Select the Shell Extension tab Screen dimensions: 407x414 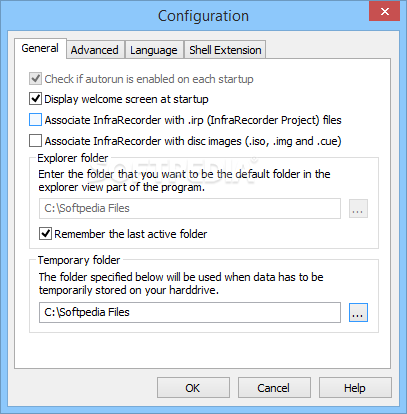coord(225,50)
